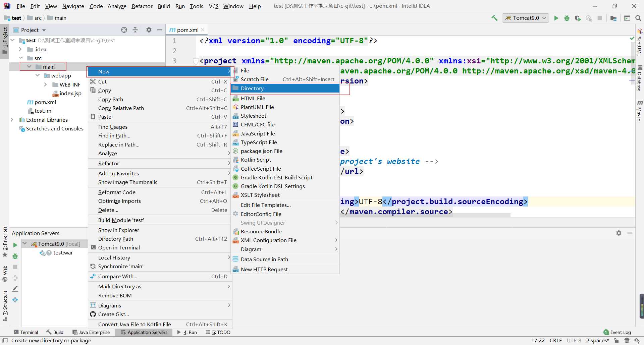The height and width of the screenshot is (345, 644).
Task: Select test.iml in project tree
Action: 40,111
